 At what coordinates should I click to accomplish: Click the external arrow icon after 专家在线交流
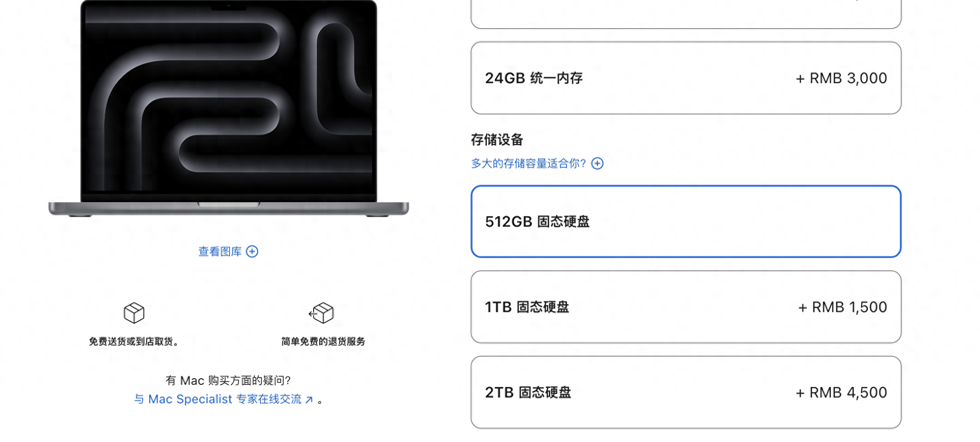[309, 400]
